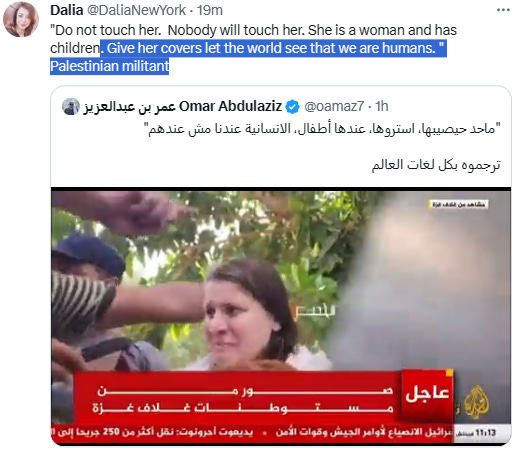Click the blue verified badge

click(293, 107)
